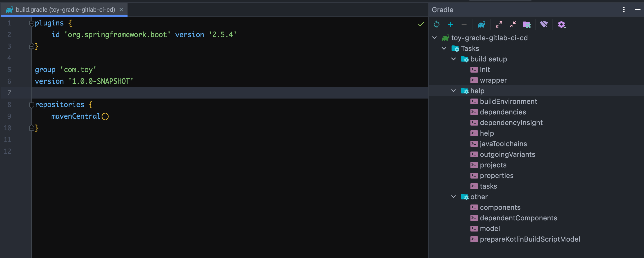644x258 pixels.
Task: Click the '1.0.0-SNAPSHOT' version string
Action: (x=101, y=81)
